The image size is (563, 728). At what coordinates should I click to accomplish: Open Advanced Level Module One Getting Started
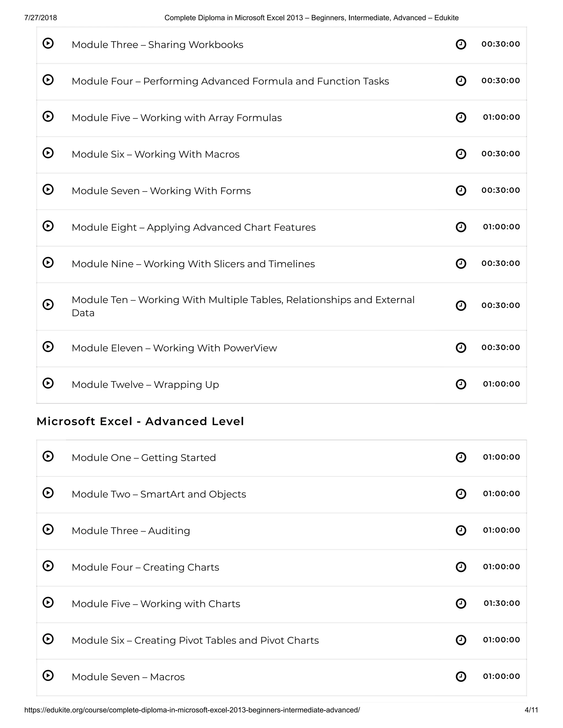coord(144,458)
